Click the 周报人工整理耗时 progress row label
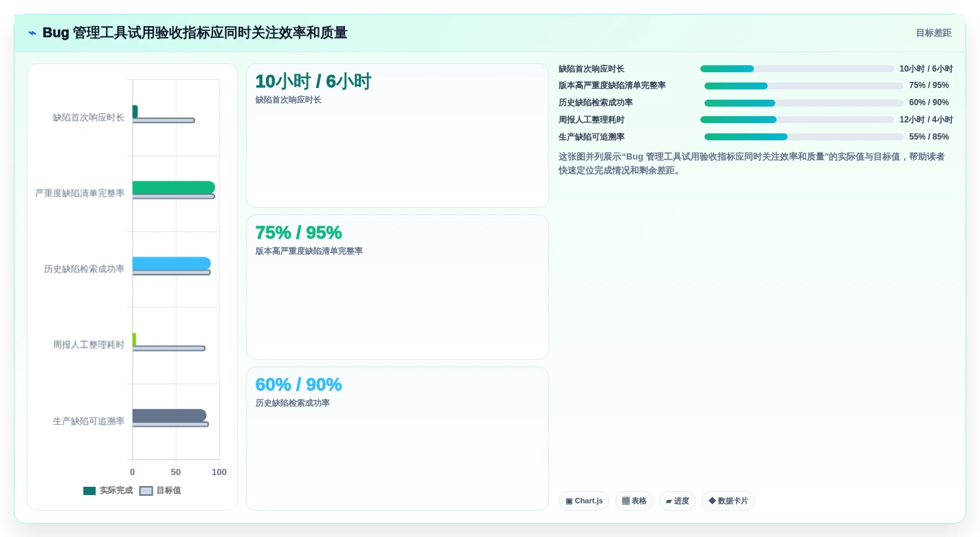 coord(592,120)
